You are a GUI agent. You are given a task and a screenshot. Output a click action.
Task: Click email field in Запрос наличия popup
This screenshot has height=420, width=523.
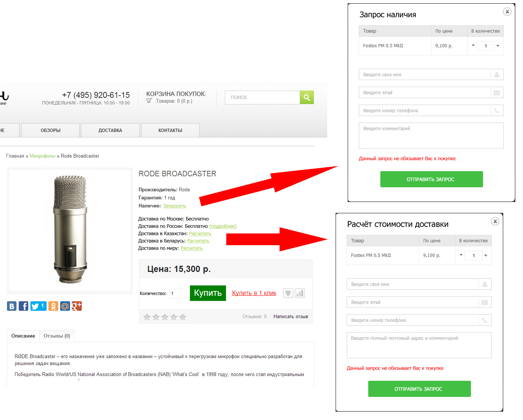point(431,93)
